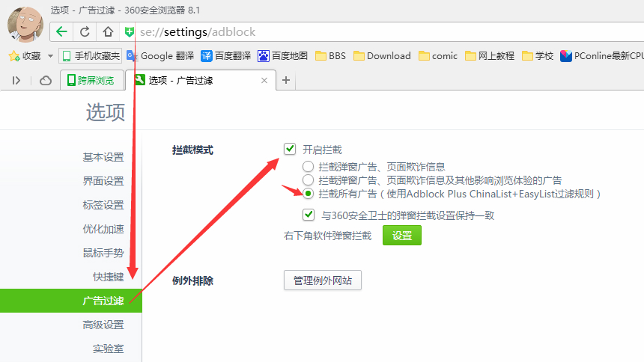
Task: Select 广告过滤 in the sidebar
Action: point(71,301)
